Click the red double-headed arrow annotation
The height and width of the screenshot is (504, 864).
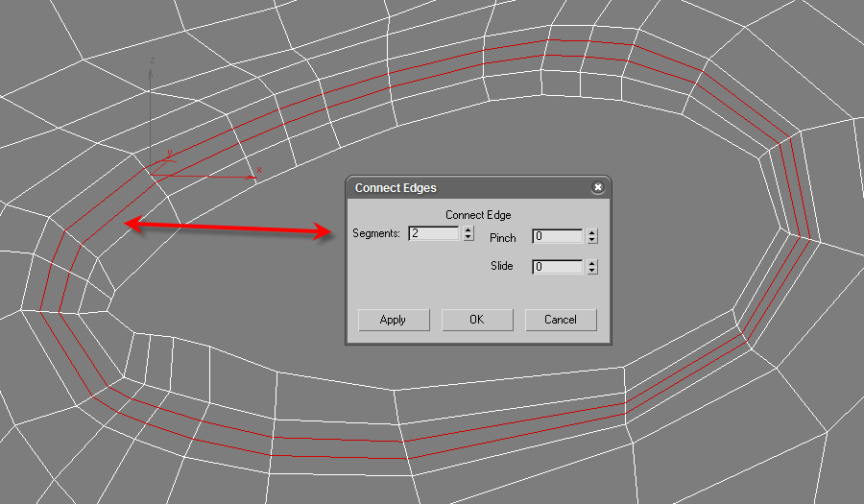point(230,228)
